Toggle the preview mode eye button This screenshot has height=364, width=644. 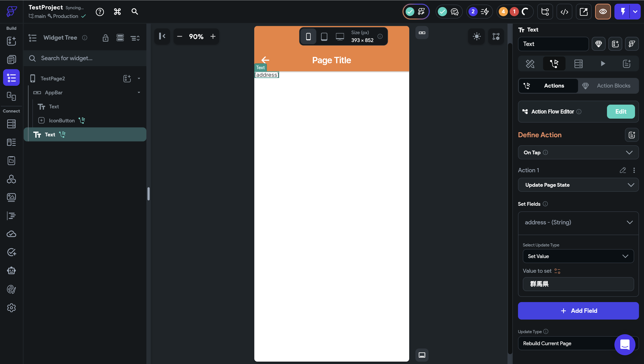click(x=603, y=12)
